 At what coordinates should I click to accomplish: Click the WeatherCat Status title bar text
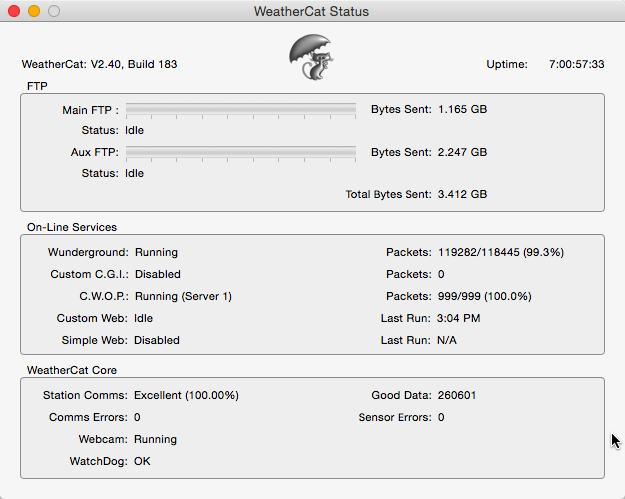pos(311,11)
